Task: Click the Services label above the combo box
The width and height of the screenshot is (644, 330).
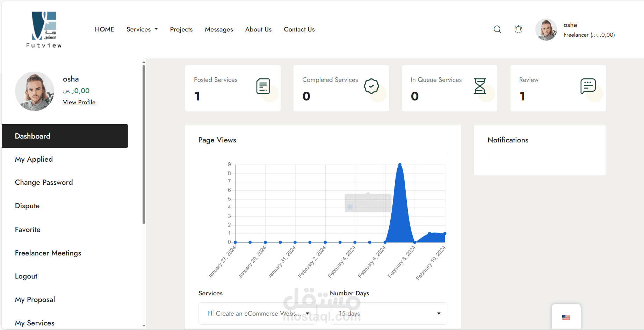Action: tap(210, 293)
